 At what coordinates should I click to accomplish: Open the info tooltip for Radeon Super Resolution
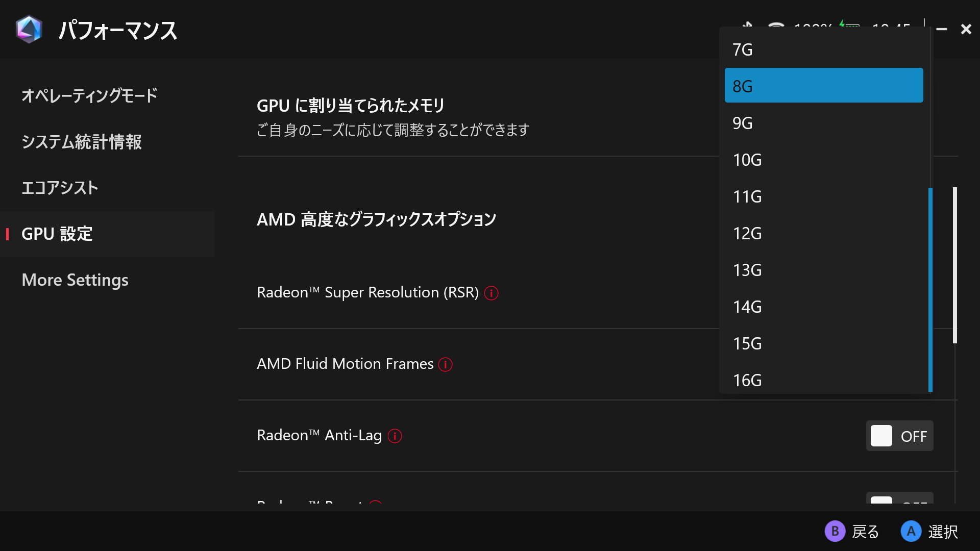[x=492, y=293]
